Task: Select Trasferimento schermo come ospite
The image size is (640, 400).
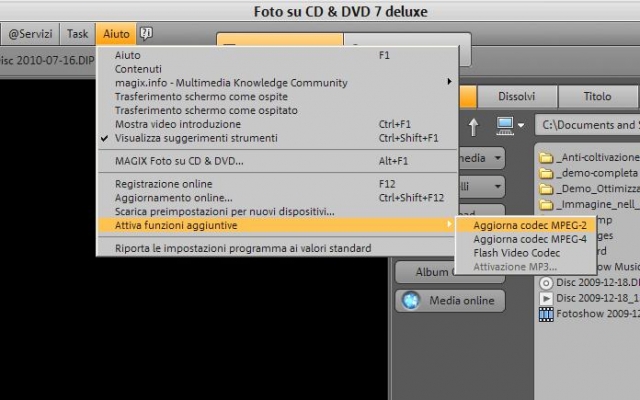Action: 278,97
